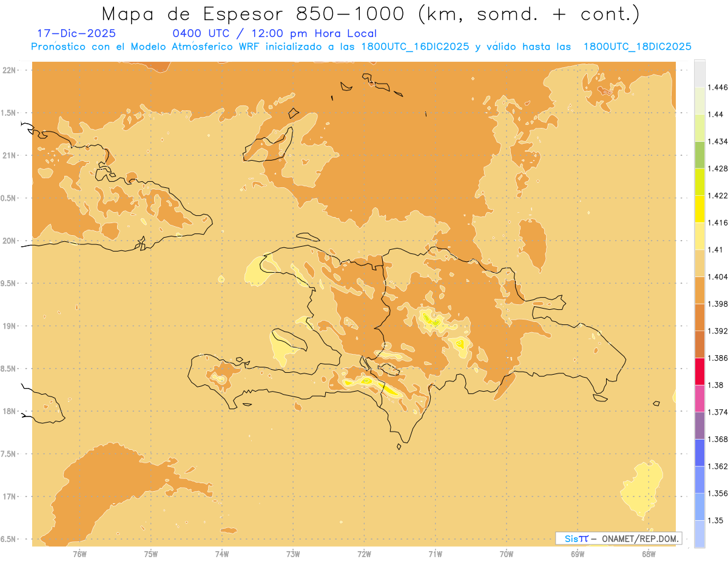This screenshot has height=562, width=728.
Task: Select the colorbar value '1.428'
Action: (717, 169)
